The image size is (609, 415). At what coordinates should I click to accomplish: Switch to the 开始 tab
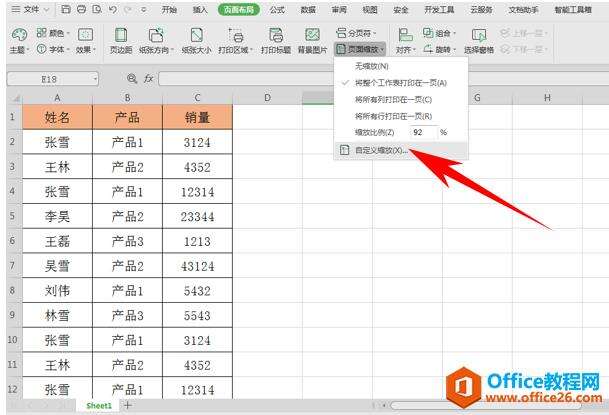coord(169,10)
